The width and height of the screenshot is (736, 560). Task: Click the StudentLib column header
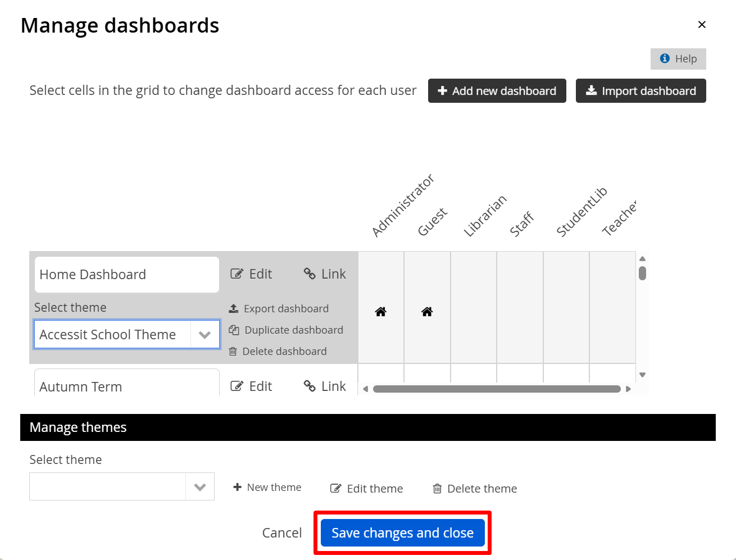pos(582,212)
